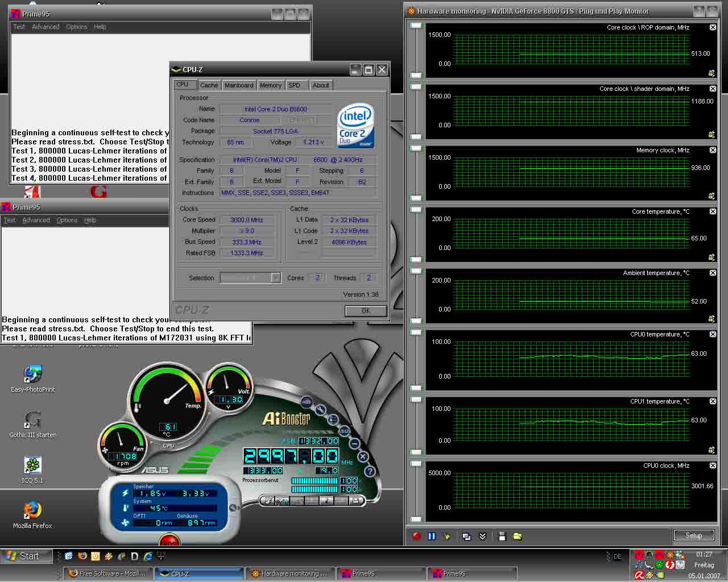The height and width of the screenshot is (582, 728).
Task: Close the Core clock shader domain graph
Action: click(x=713, y=89)
